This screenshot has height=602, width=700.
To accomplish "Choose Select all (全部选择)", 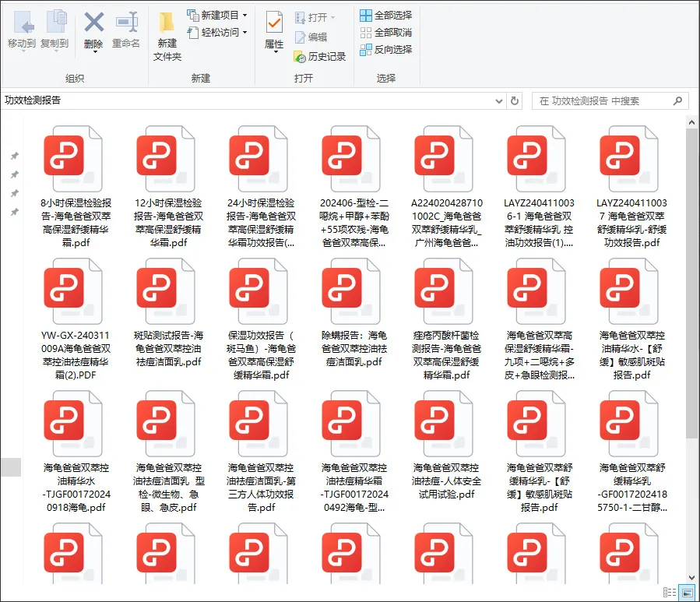I will tap(385, 15).
